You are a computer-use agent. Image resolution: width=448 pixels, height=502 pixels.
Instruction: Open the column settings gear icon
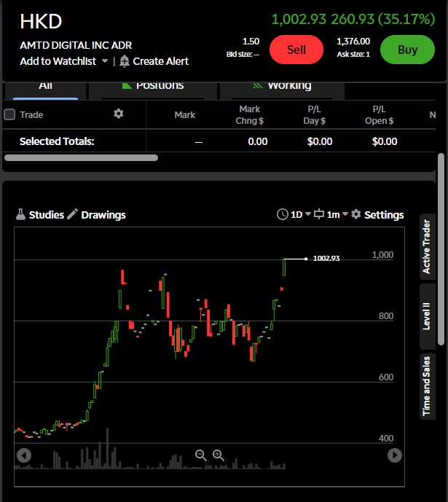119,114
